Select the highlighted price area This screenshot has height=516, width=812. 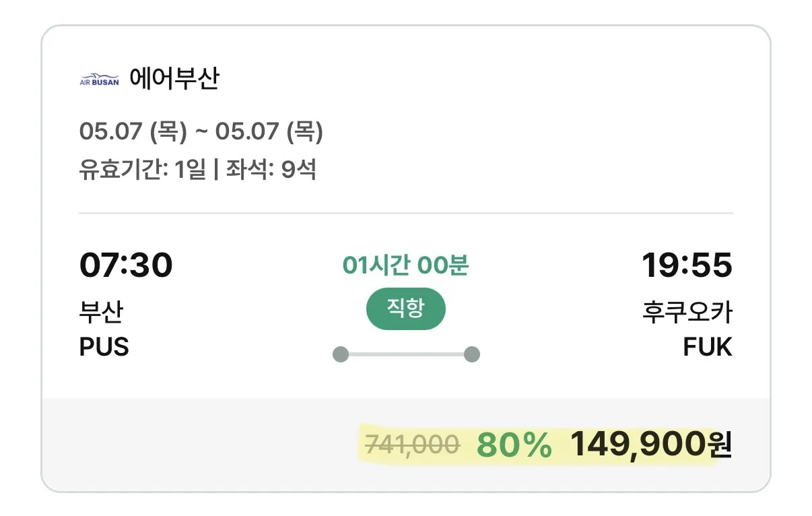click(549, 444)
